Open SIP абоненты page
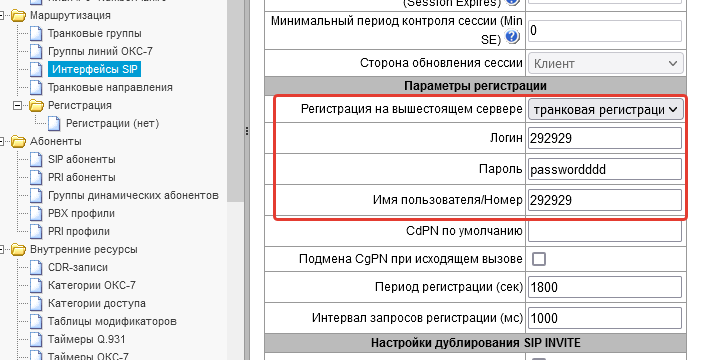Screen dimensions: 724x360 (82, 159)
